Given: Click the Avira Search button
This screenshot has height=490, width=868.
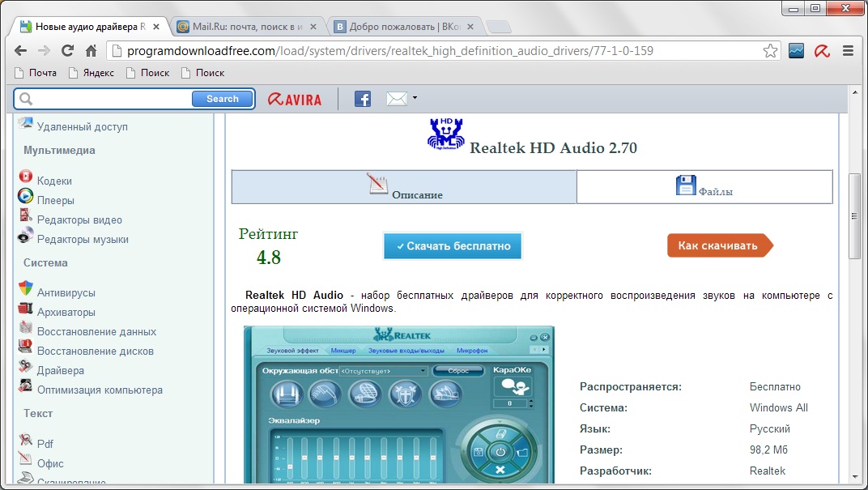Looking at the screenshot, I should click(x=223, y=99).
